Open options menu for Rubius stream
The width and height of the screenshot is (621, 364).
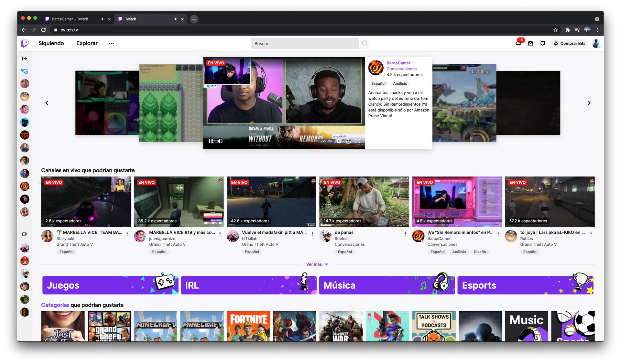point(591,233)
